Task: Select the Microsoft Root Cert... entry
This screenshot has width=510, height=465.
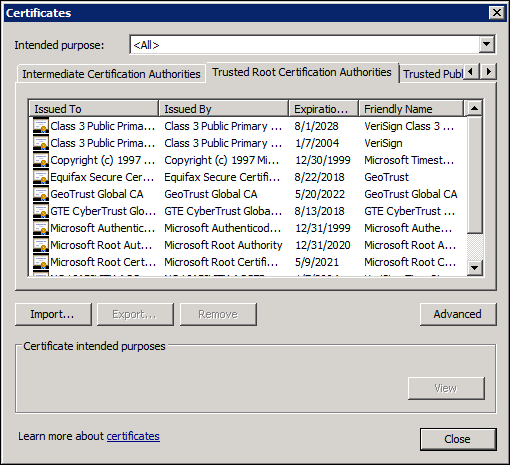Action: pos(103,262)
